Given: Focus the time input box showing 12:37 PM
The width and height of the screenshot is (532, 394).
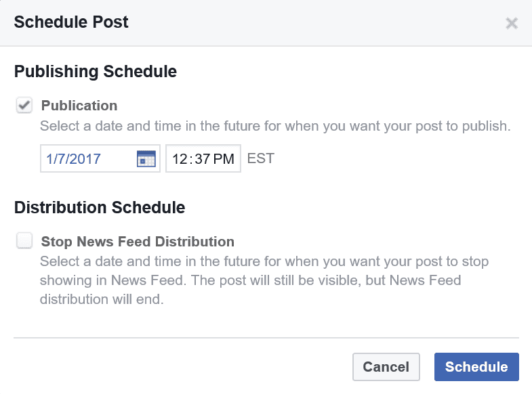Looking at the screenshot, I should coord(203,158).
